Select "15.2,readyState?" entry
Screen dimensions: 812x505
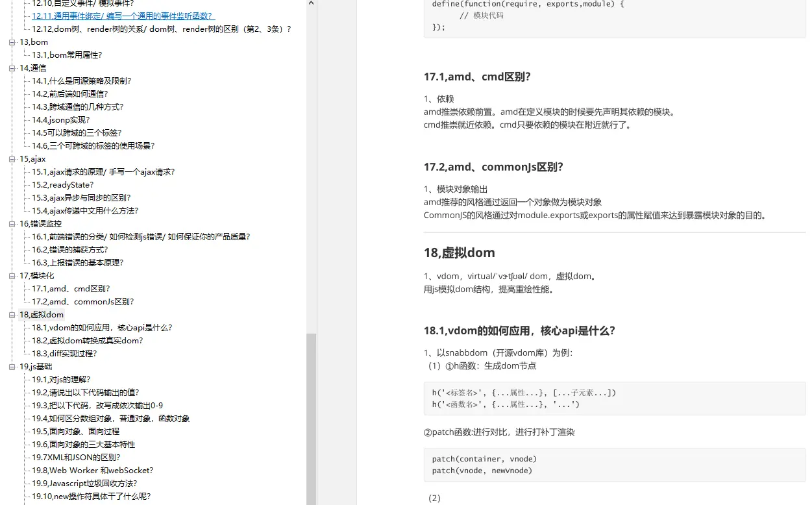tap(62, 184)
